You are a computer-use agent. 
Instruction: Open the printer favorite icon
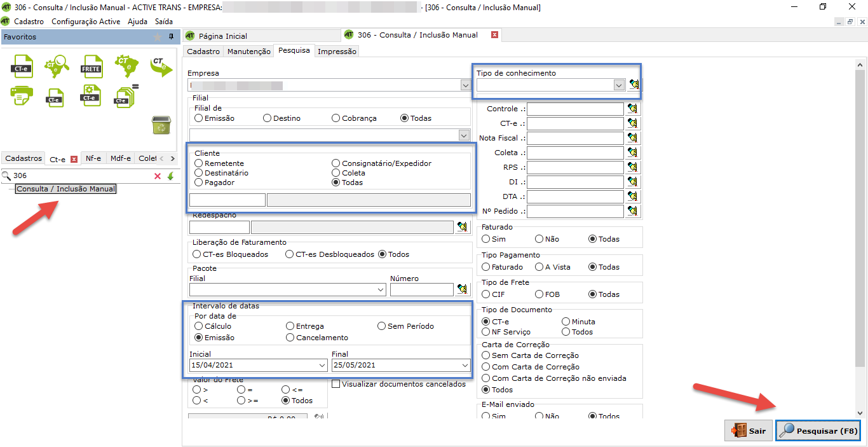(22, 96)
